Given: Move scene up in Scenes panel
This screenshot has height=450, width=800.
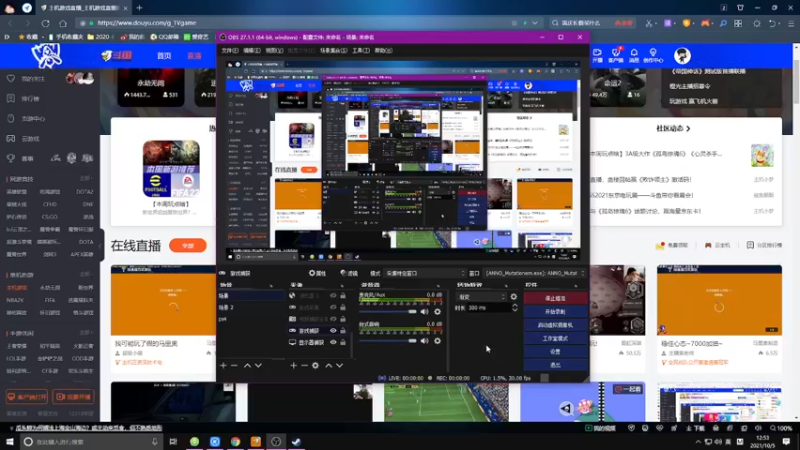Looking at the screenshot, I should click(247, 365).
